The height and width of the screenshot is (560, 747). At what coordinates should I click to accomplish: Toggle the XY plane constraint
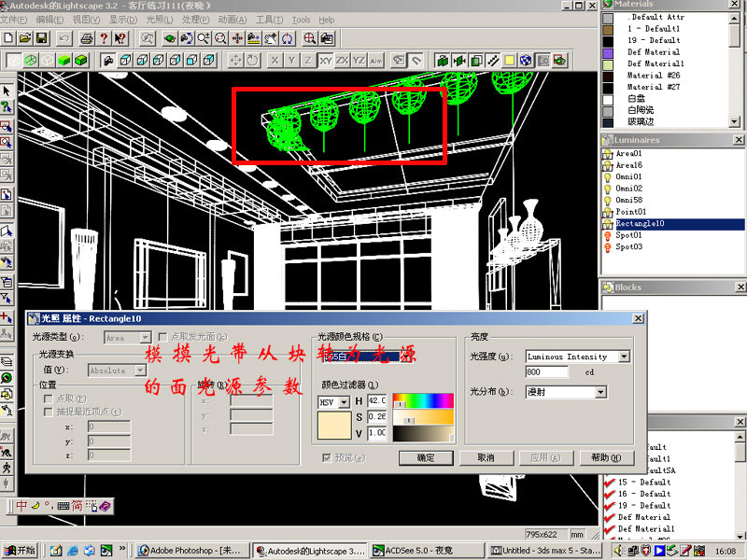click(325, 60)
